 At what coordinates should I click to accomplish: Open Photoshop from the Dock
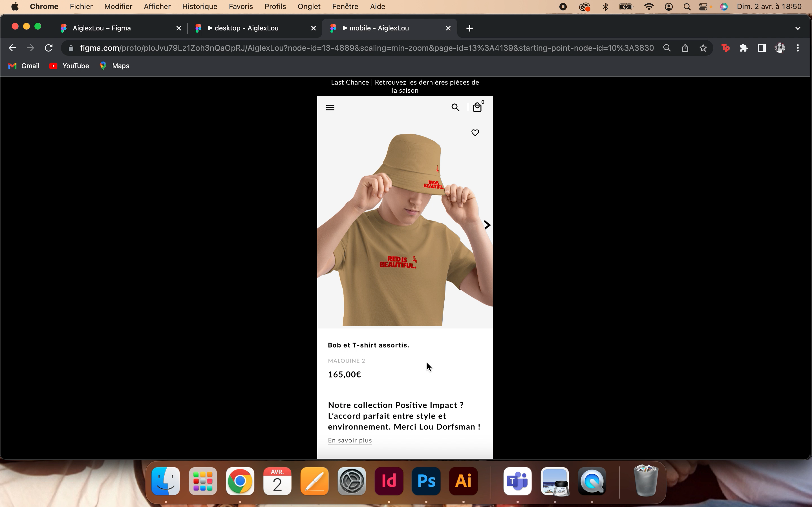[426, 481]
